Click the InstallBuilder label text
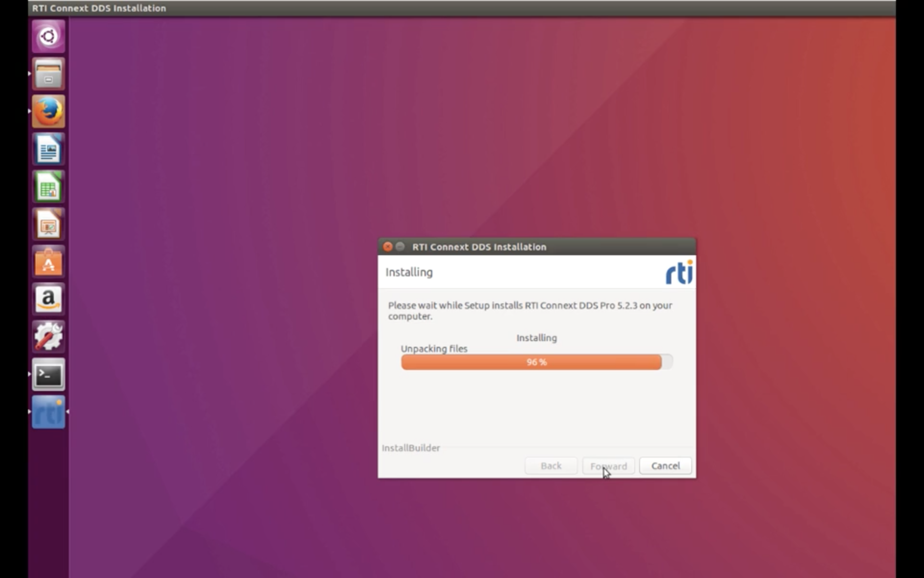The width and height of the screenshot is (924, 578). pyautogui.click(x=411, y=448)
